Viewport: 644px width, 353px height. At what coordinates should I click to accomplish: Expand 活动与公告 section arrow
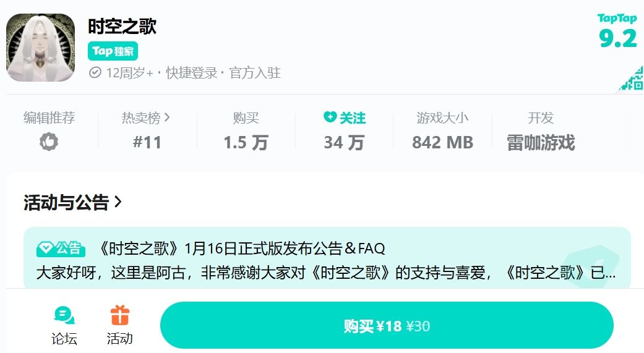point(118,202)
